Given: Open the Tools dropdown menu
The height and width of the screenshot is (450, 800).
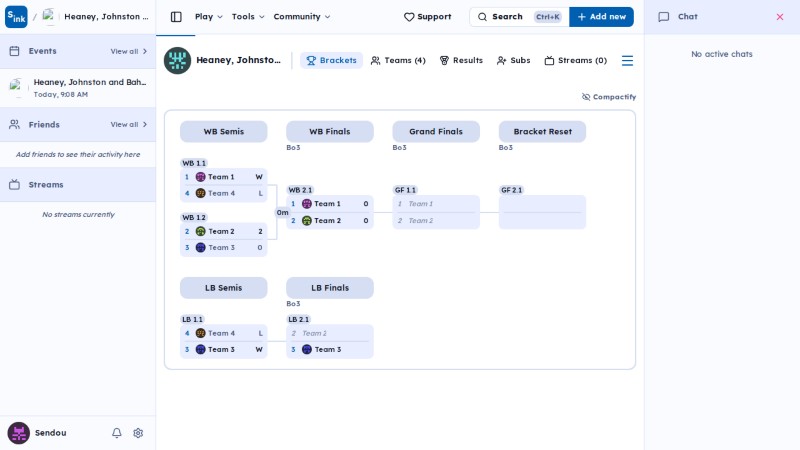Looking at the screenshot, I should click(248, 17).
